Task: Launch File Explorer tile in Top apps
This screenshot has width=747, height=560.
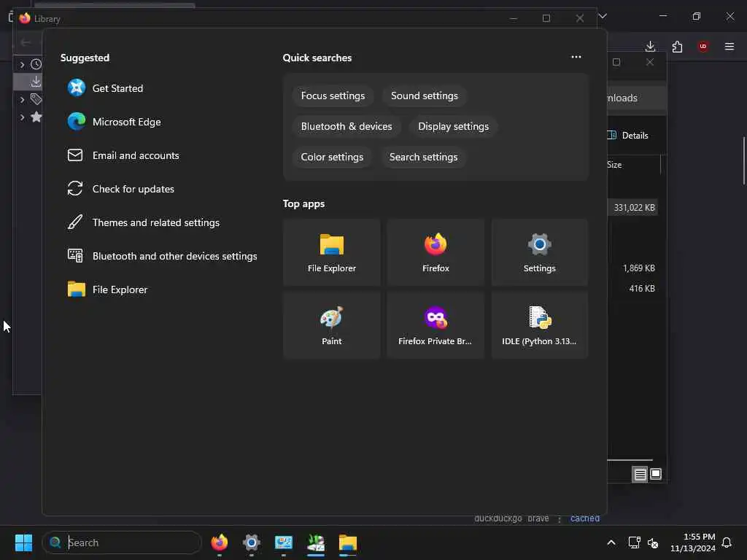Action: pos(332,252)
